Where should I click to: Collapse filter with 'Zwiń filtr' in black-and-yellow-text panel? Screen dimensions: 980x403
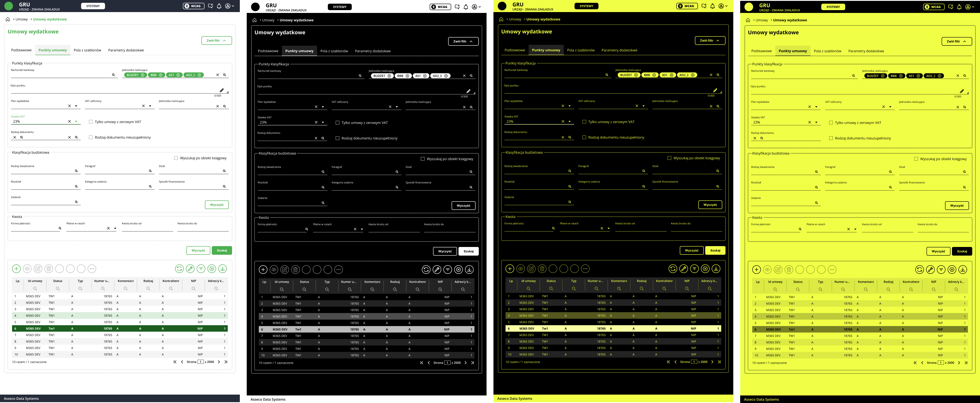coord(710,40)
